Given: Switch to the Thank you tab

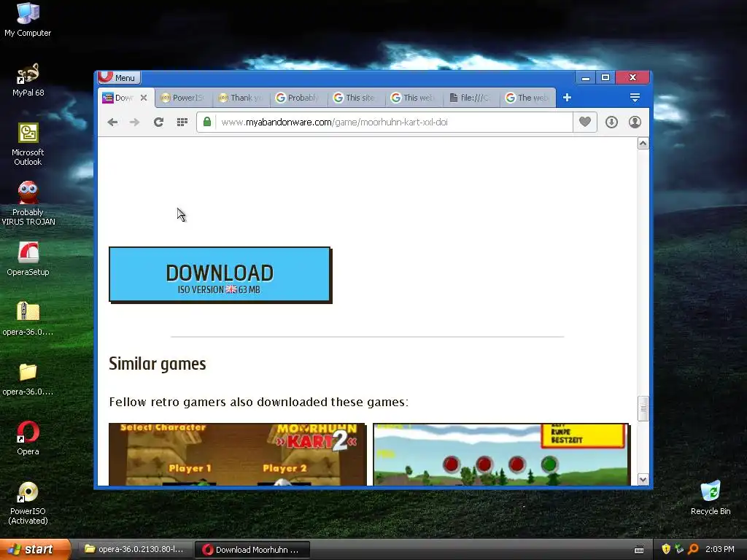Looking at the screenshot, I should tap(241, 98).
